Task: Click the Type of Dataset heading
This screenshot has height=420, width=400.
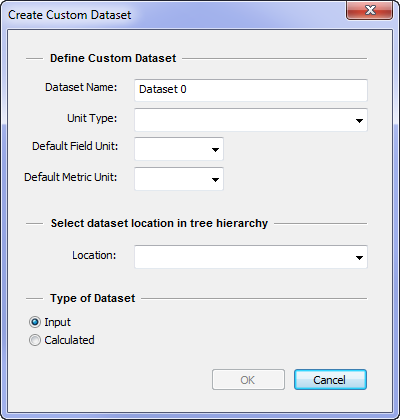Action: click(93, 298)
